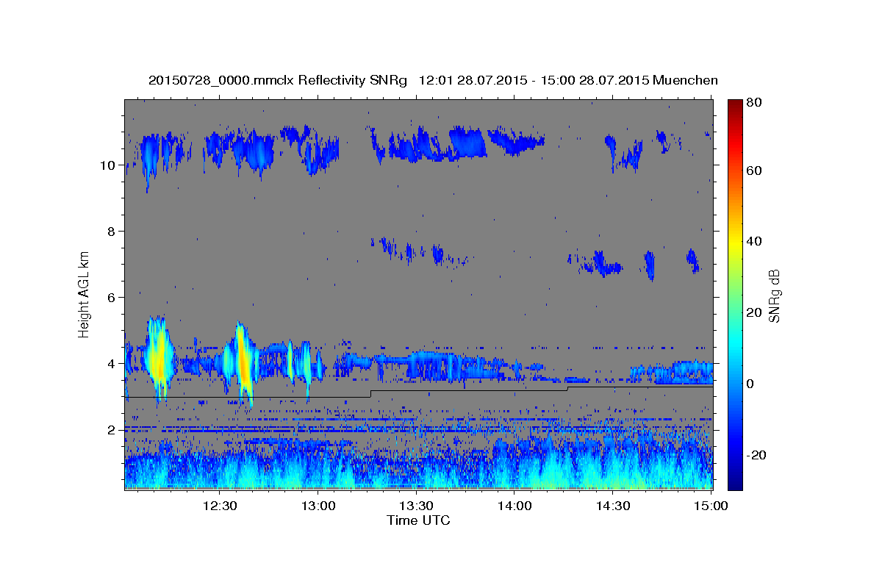Click the dark red top of the colorbar
The image size is (882, 588).
(x=735, y=104)
